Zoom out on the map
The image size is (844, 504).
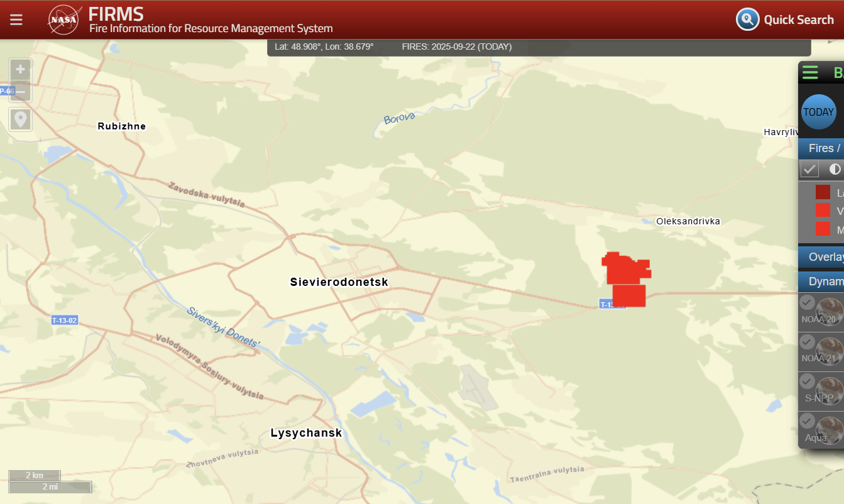pyautogui.click(x=21, y=92)
